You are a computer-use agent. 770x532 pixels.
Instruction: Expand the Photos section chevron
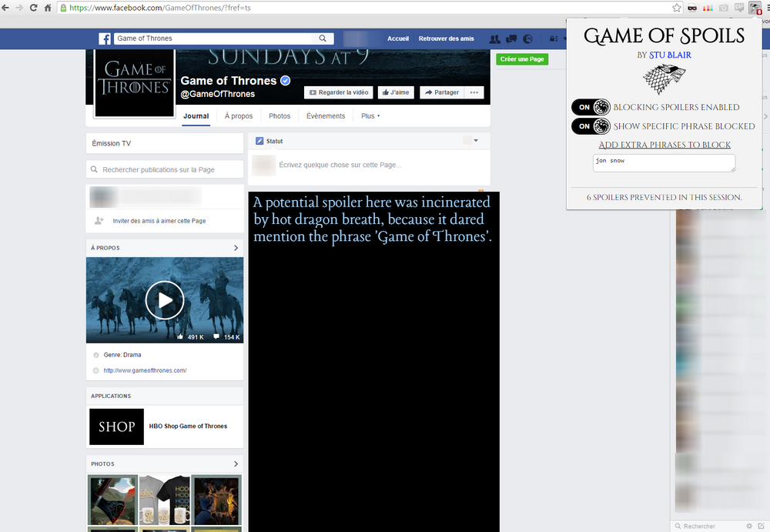[x=236, y=464]
